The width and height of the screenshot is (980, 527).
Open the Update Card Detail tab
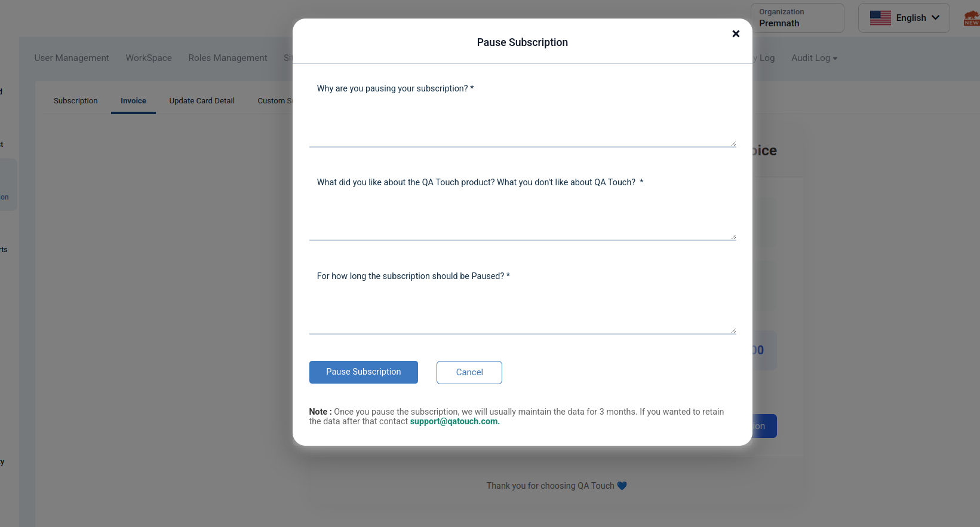(x=202, y=101)
